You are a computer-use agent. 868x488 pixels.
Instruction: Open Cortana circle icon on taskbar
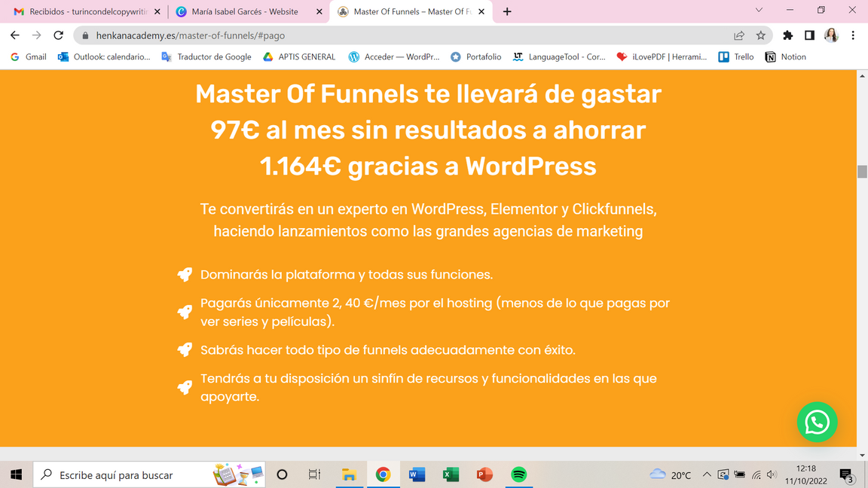click(x=282, y=474)
